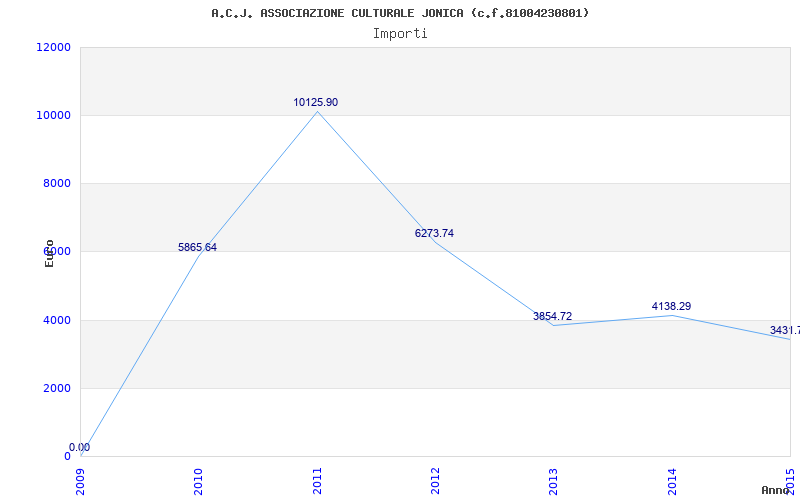
Task: Select the 4138.29 data label
Action: (671, 307)
